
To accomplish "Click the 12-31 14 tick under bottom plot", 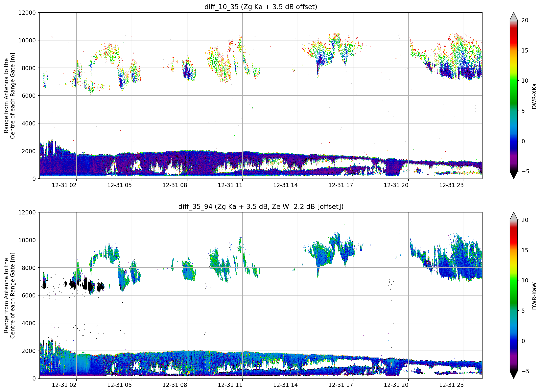I will pos(286,385).
